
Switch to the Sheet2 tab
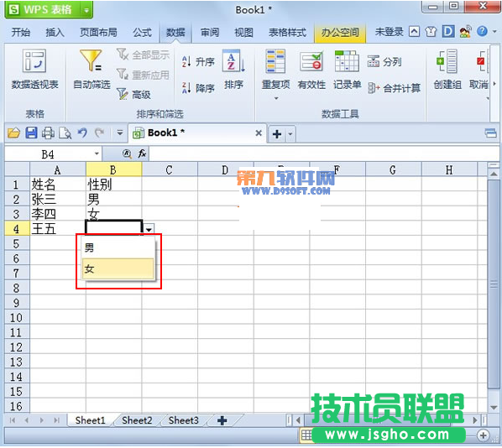coord(137,420)
